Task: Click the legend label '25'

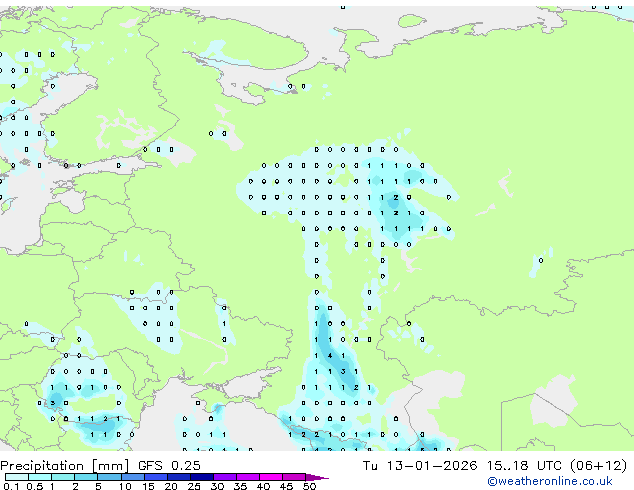Action: coord(194,486)
